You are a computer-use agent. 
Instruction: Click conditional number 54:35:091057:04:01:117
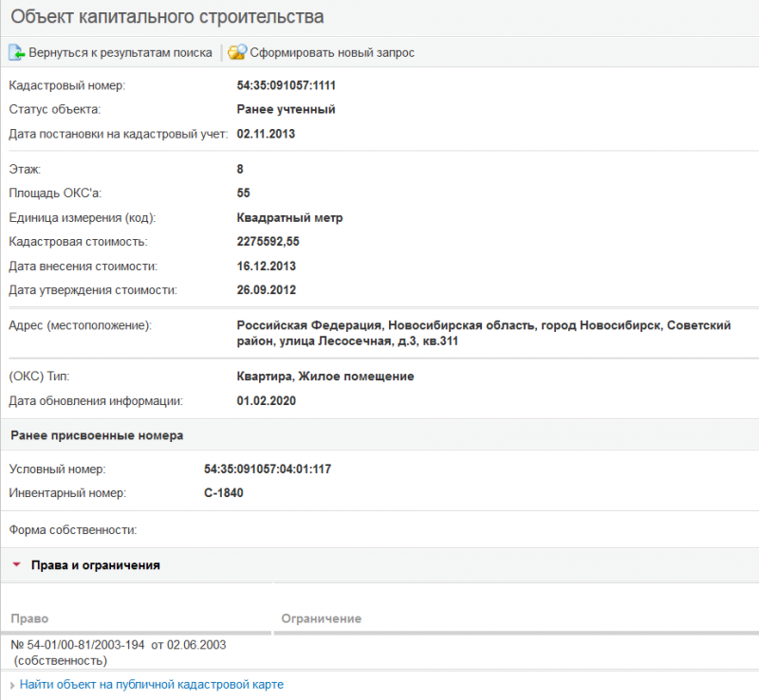point(267,470)
